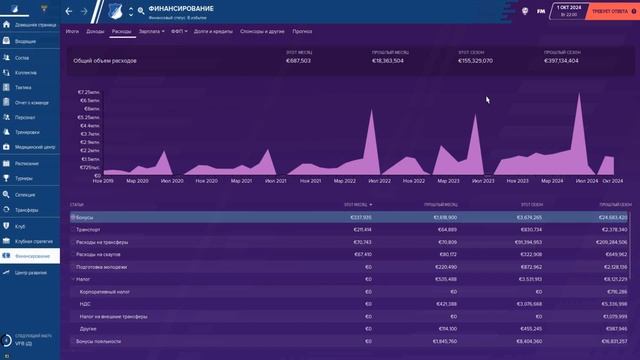
Task: Expand the Бонусы лояльности row
Action: (73, 341)
